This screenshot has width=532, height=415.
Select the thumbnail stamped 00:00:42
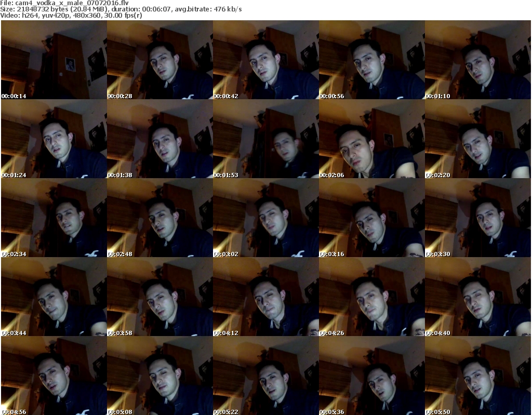(265, 60)
